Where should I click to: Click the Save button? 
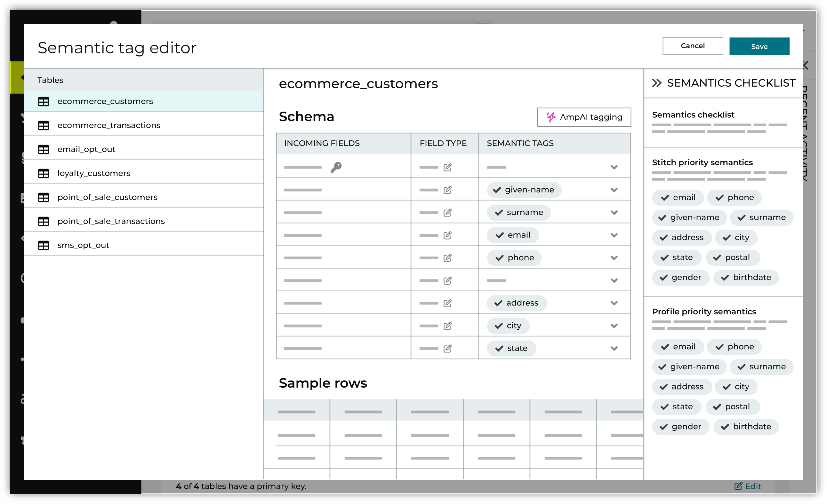759,46
